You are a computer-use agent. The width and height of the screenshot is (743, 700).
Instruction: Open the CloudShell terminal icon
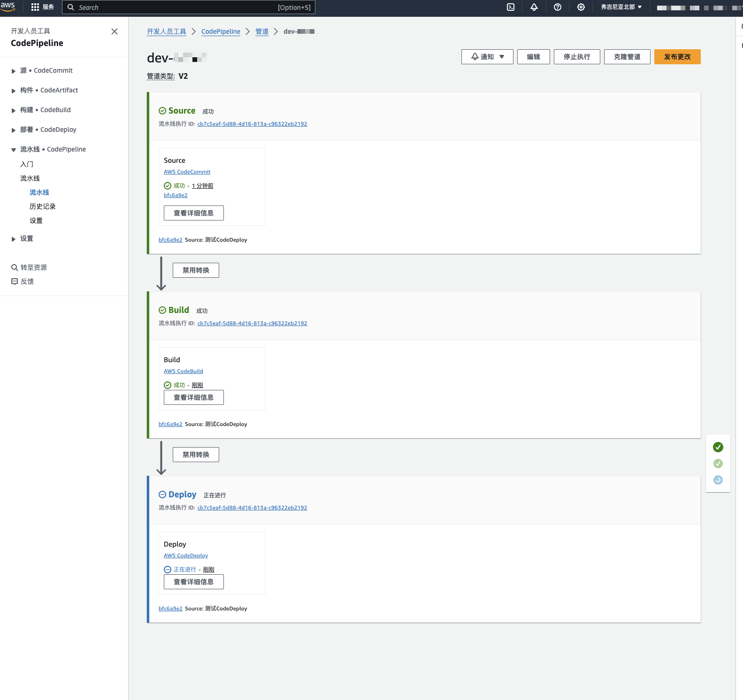click(511, 7)
